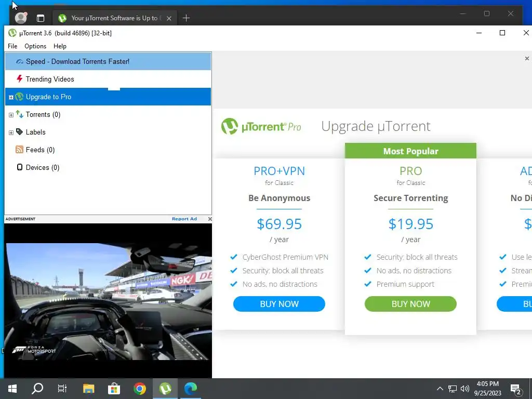Click the taskbar clock showing 4:05 PM
532x399 pixels.
[x=487, y=389]
